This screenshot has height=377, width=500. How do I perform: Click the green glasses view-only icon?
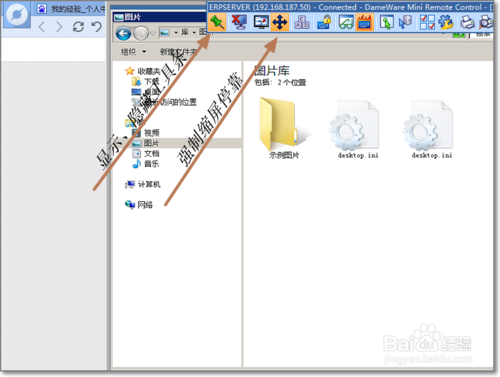[346, 22]
